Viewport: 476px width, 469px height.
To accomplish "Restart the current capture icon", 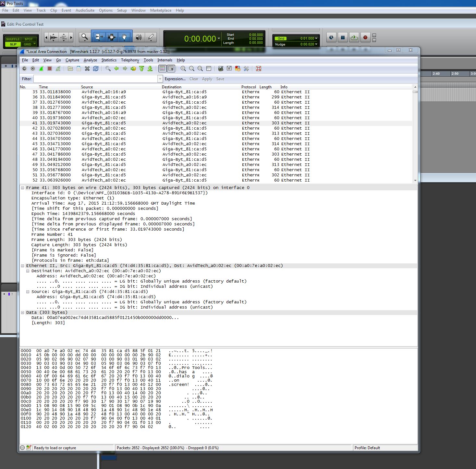I will (58, 69).
